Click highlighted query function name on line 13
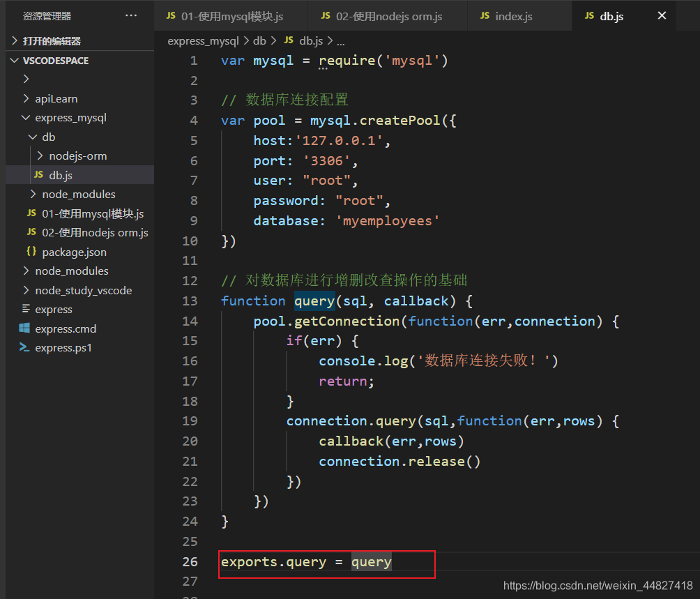This screenshot has width=700, height=599. point(314,301)
